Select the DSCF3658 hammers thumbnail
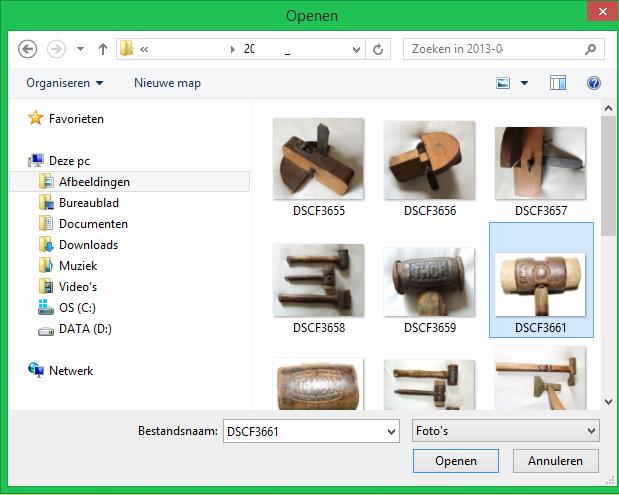This screenshot has height=495, width=619. point(319,280)
